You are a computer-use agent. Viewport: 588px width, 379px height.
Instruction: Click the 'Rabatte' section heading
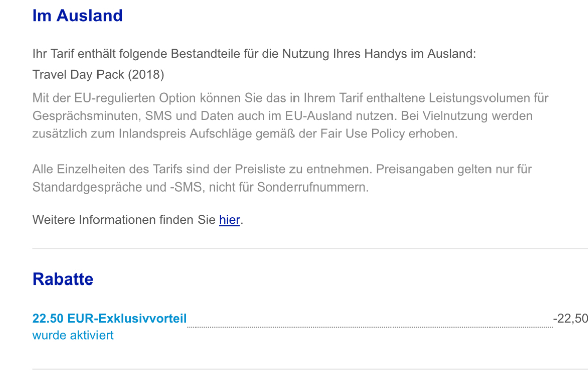63,279
